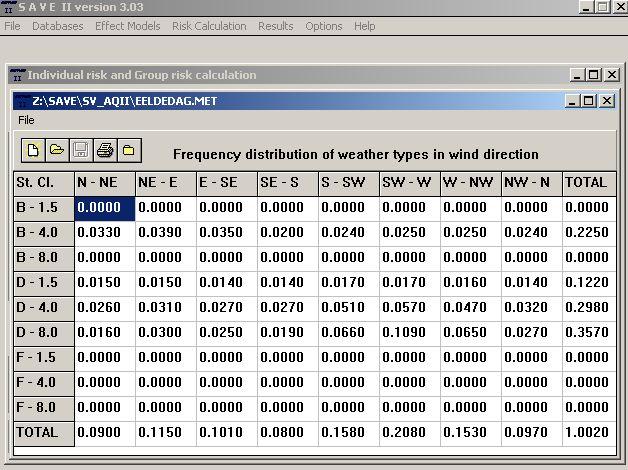Select cell value 0.1090 in D - 8.0 row
This screenshot has width=628, height=470.
click(409, 333)
